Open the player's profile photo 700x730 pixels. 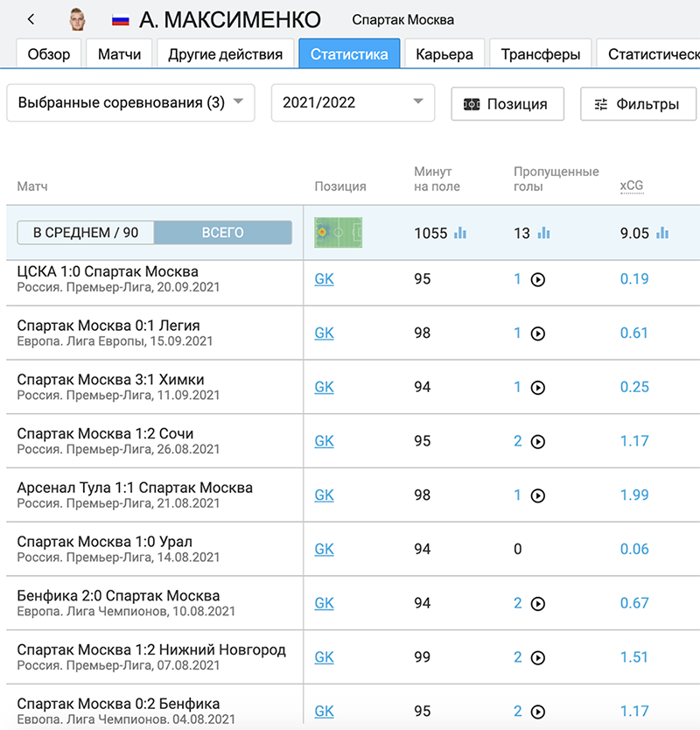(77, 19)
